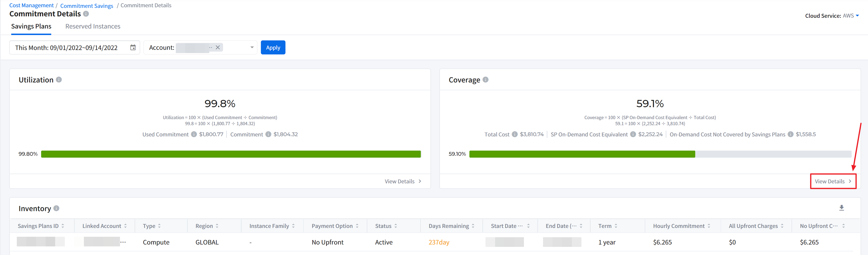Sort by Hourly Commitment column
Screen dimensions: 868x255
(709, 226)
